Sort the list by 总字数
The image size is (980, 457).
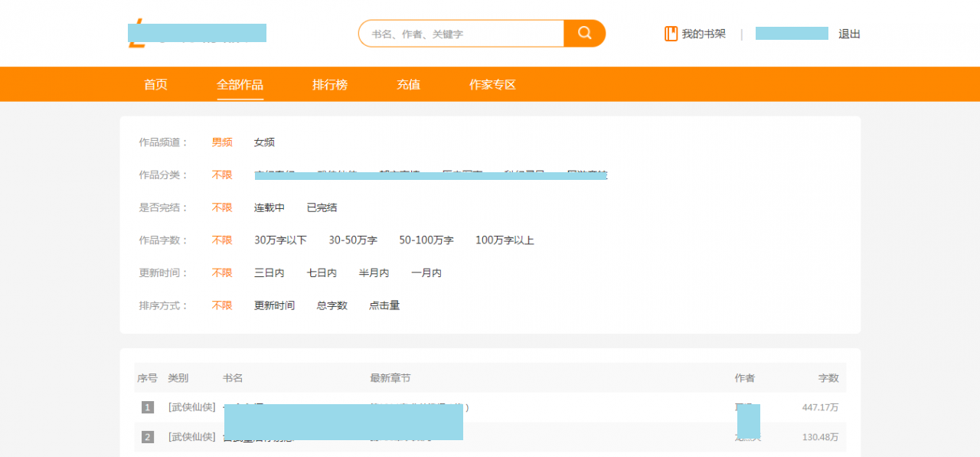(x=332, y=305)
